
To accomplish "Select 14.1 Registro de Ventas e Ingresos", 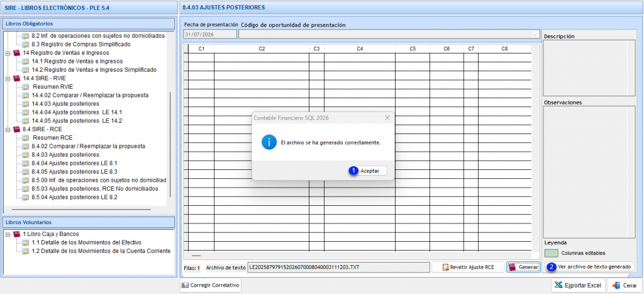I will point(77,61).
